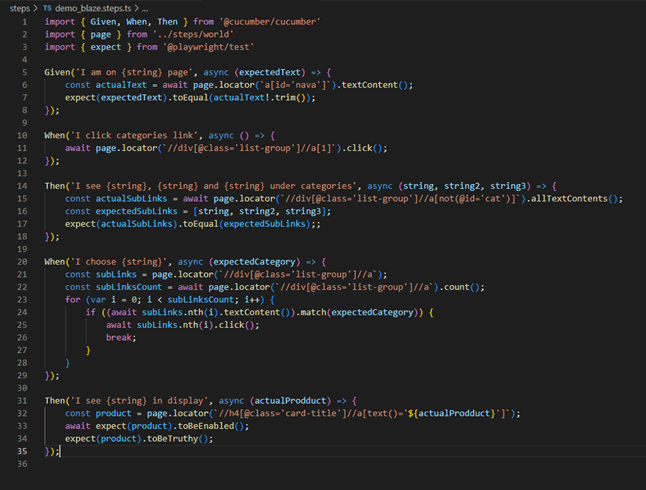
Task: Click the actualProdduct parameter on line 31
Action: tap(290, 401)
